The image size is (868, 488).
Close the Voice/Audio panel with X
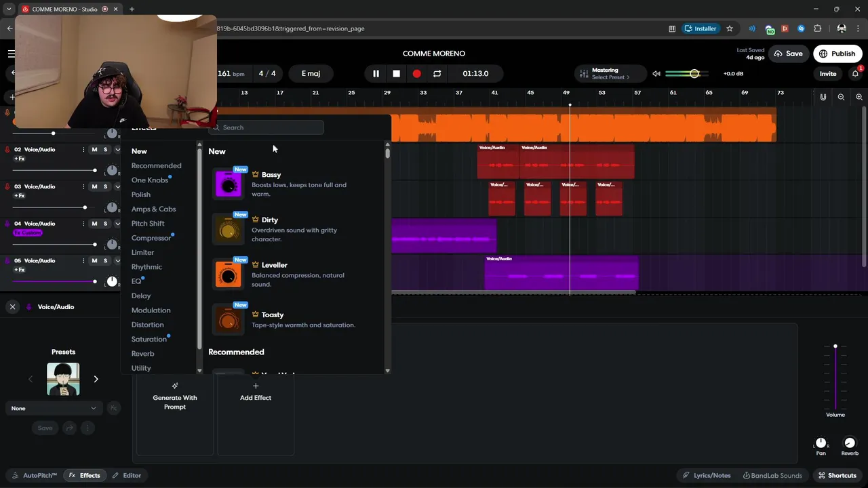(12, 307)
